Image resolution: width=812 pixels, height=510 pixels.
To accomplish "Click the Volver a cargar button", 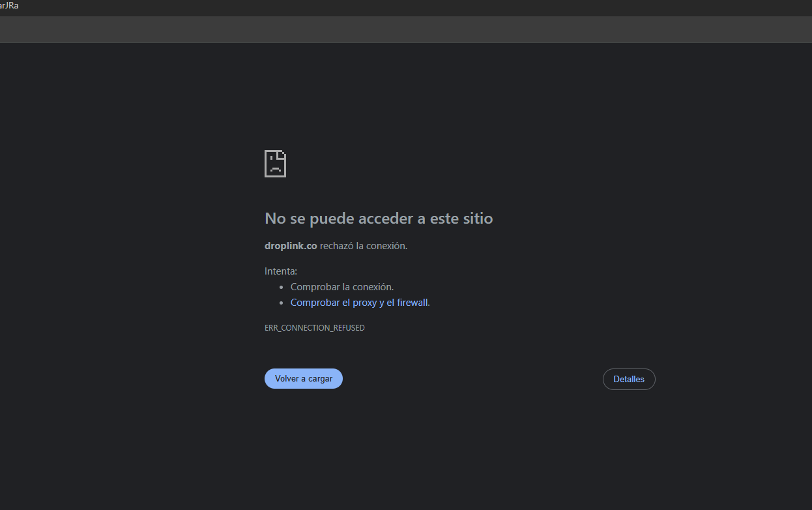I will point(304,379).
